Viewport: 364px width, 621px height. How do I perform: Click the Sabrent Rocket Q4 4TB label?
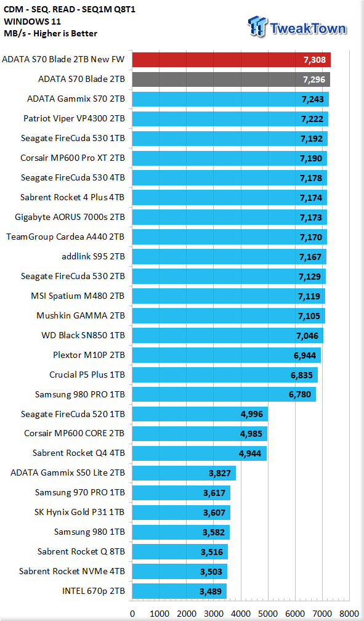[x=78, y=453]
